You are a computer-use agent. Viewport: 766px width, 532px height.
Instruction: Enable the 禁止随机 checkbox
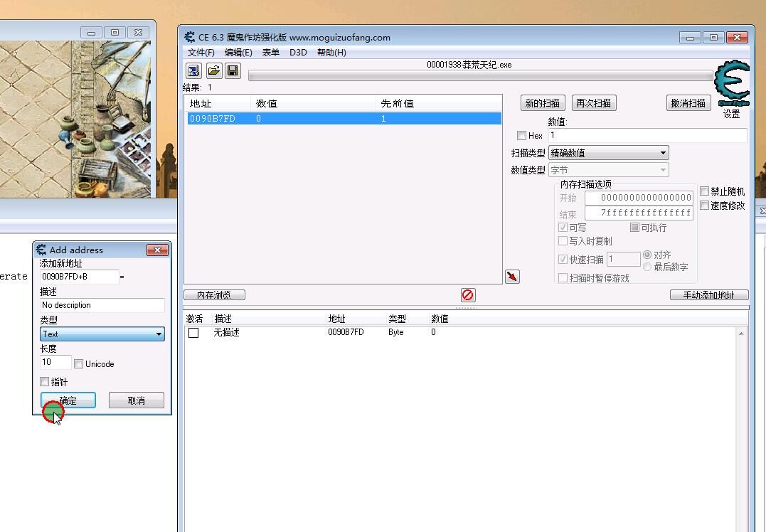click(x=704, y=191)
